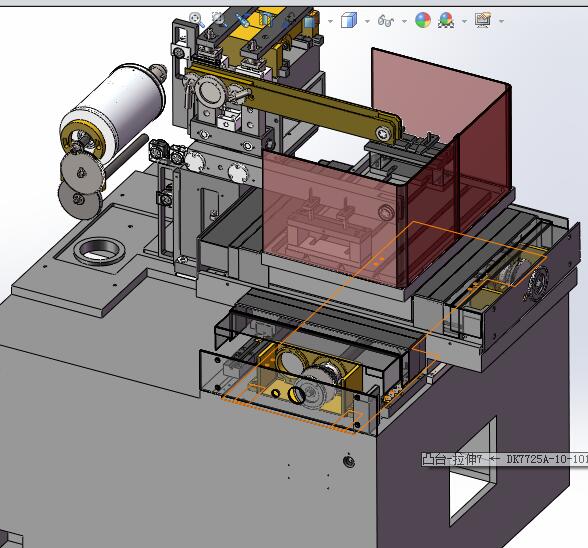Screen dimensions: 588x548
Task: Expand the Hide/Show Items dropdown arrow
Action: point(404,21)
